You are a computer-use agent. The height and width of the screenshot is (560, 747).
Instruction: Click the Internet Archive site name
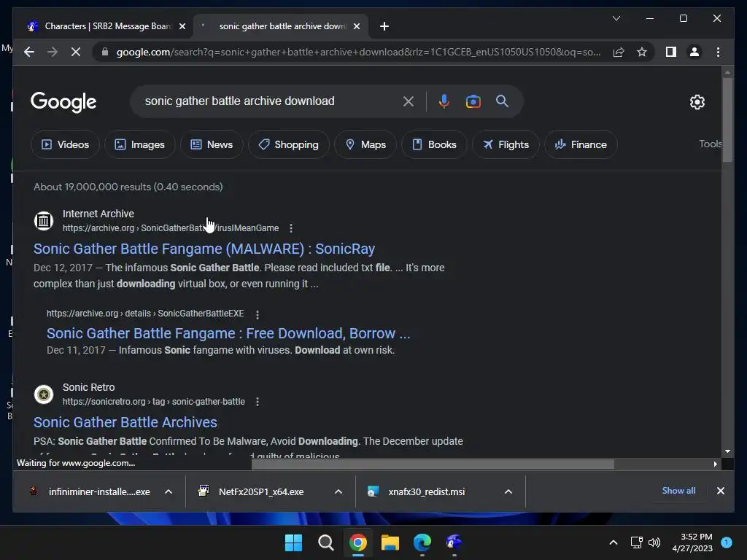[98, 214]
